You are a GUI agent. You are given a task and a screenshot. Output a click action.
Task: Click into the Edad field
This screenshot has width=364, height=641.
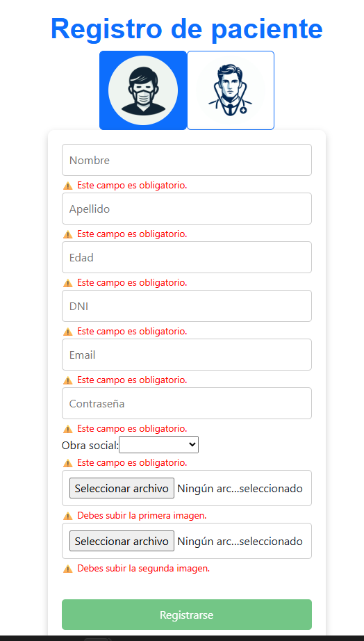point(187,257)
